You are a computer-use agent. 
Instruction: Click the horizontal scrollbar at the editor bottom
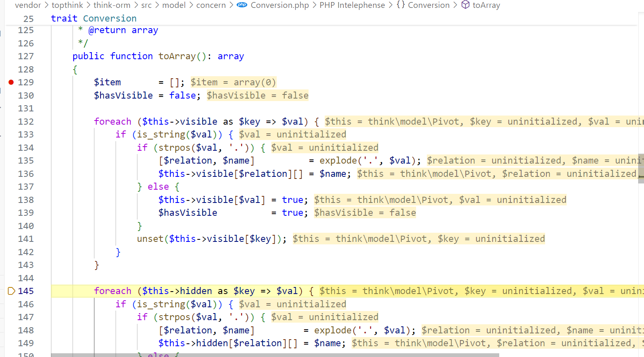click(275, 355)
